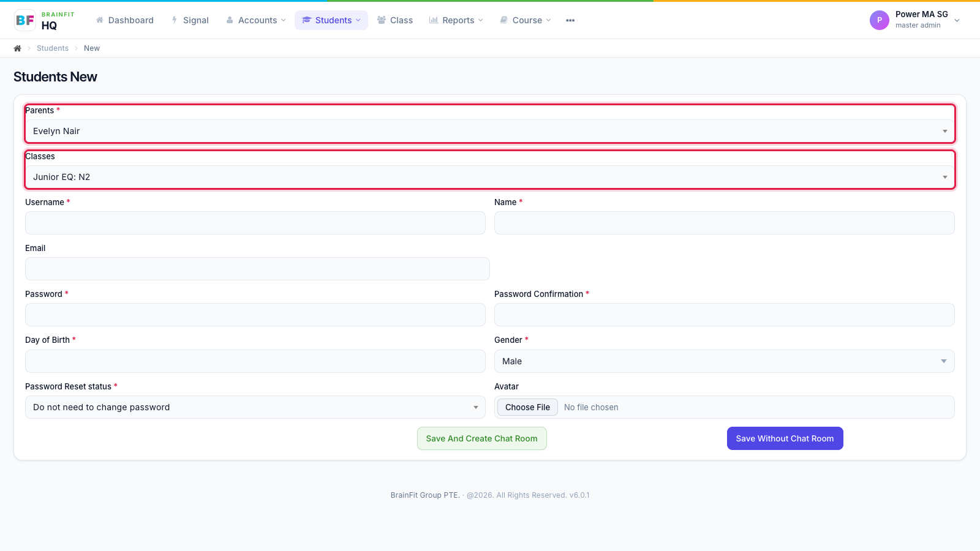Viewport: 980px width, 551px height.
Task: Go to home via breadcrumb house icon
Action: [x=18, y=48]
